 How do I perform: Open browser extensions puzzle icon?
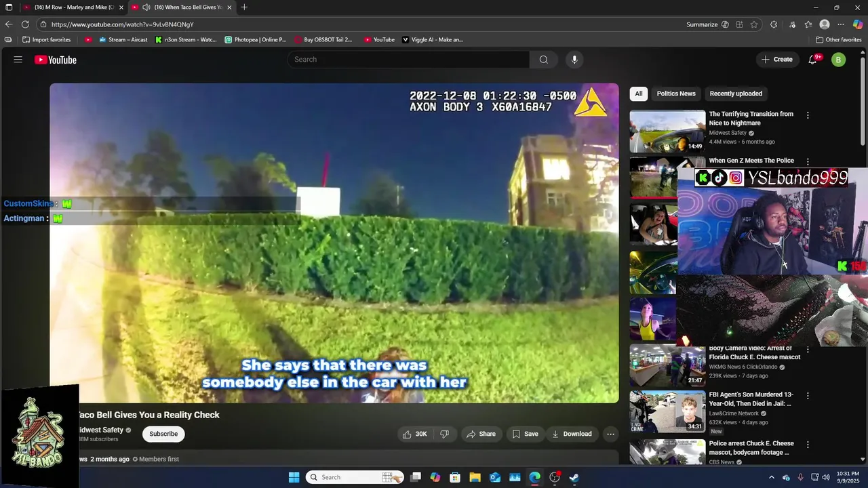(774, 24)
